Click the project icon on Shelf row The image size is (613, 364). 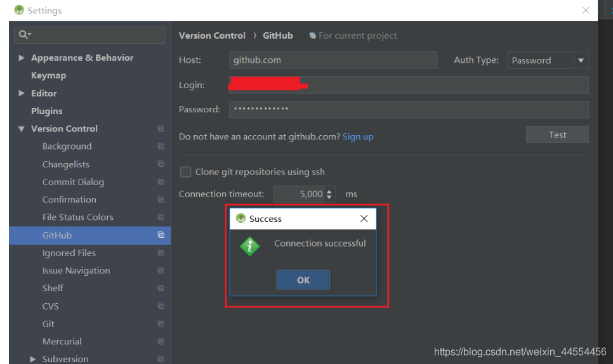(161, 289)
